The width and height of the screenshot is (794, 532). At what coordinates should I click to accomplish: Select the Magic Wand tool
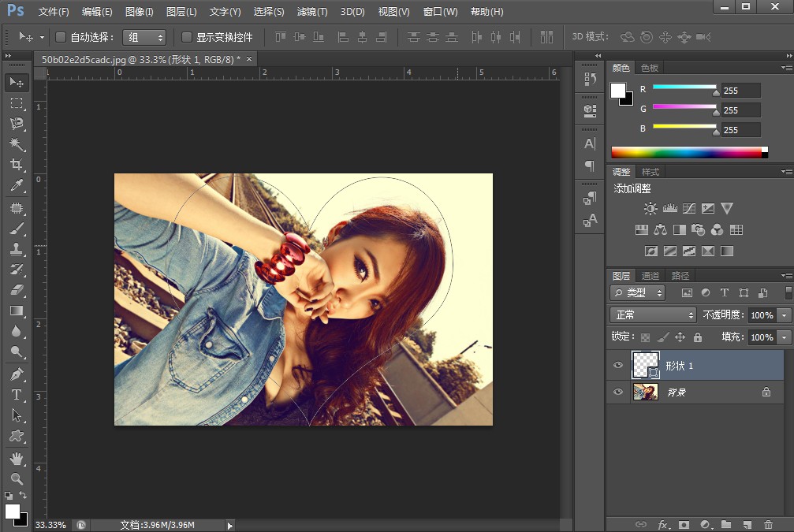(17, 144)
